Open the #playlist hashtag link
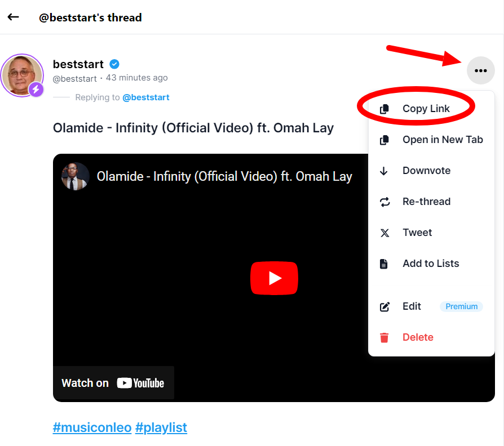The width and height of the screenshot is (504, 446). pyautogui.click(x=161, y=427)
